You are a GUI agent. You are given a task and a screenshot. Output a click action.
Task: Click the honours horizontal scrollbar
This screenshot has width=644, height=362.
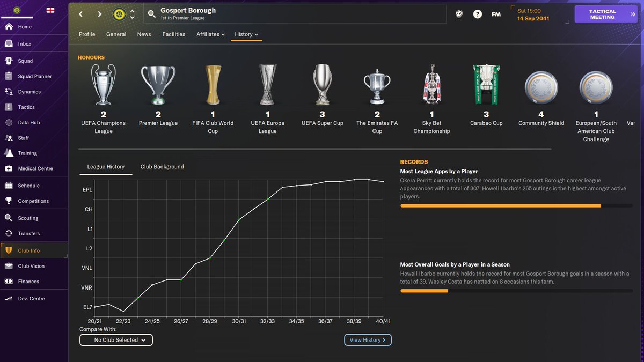pyautogui.click(x=314, y=149)
